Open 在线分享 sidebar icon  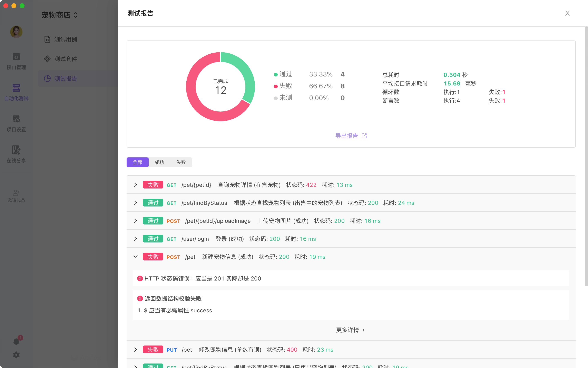pos(16,155)
